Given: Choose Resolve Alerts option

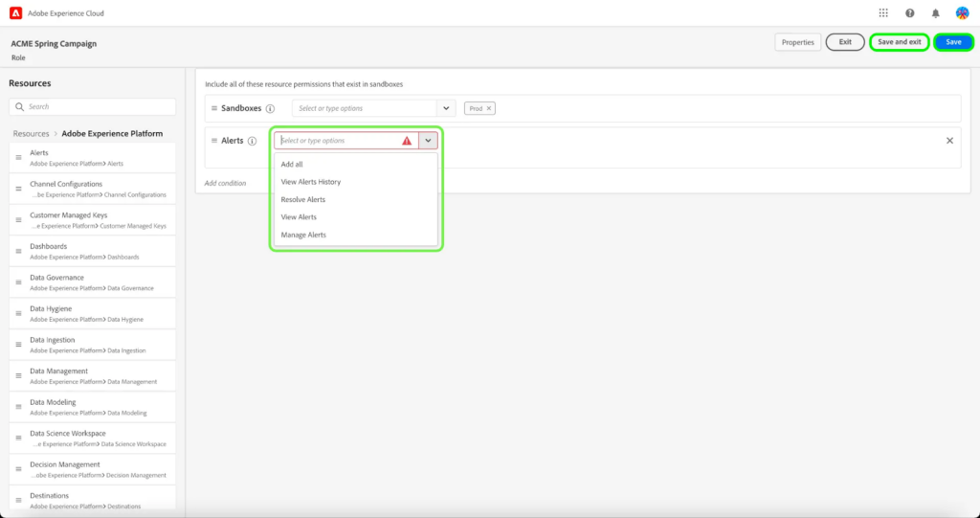Looking at the screenshot, I should [356, 199].
